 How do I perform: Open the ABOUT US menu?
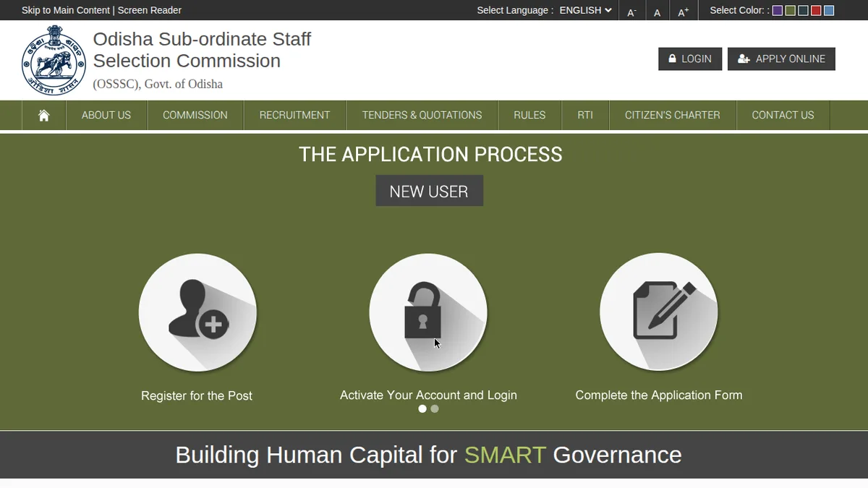point(106,116)
